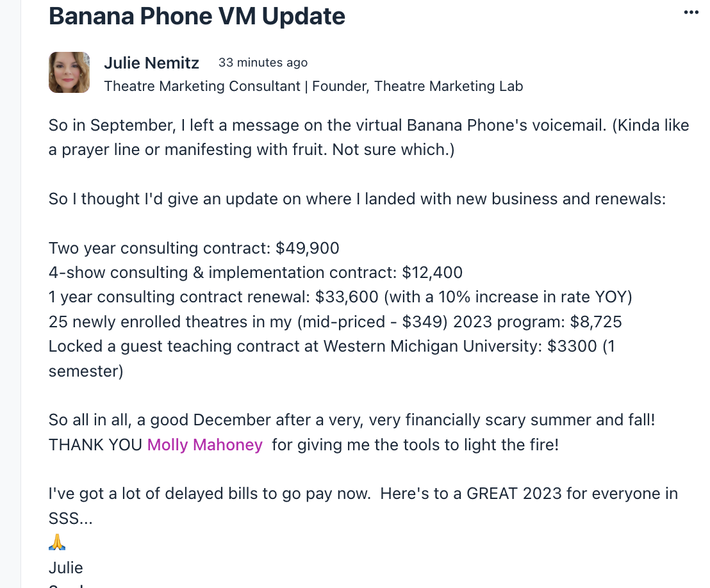Open Julie Nemitz's profile via her name
Viewport: 710px width, 588px height.
[x=151, y=63]
